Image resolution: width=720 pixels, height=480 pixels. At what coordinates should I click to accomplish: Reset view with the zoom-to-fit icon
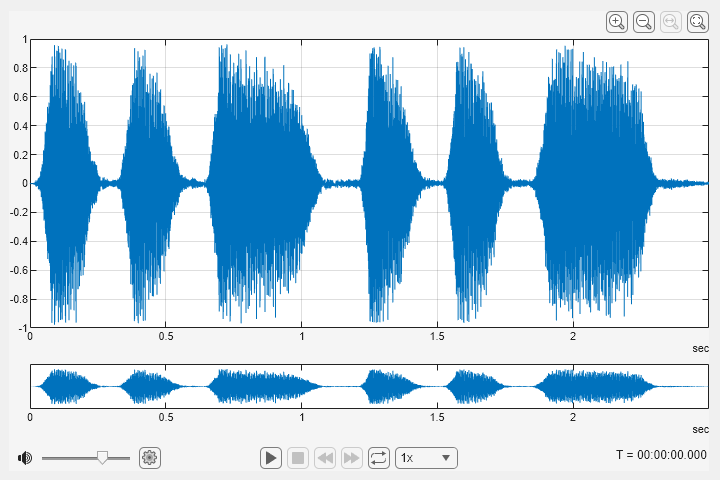point(697,21)
